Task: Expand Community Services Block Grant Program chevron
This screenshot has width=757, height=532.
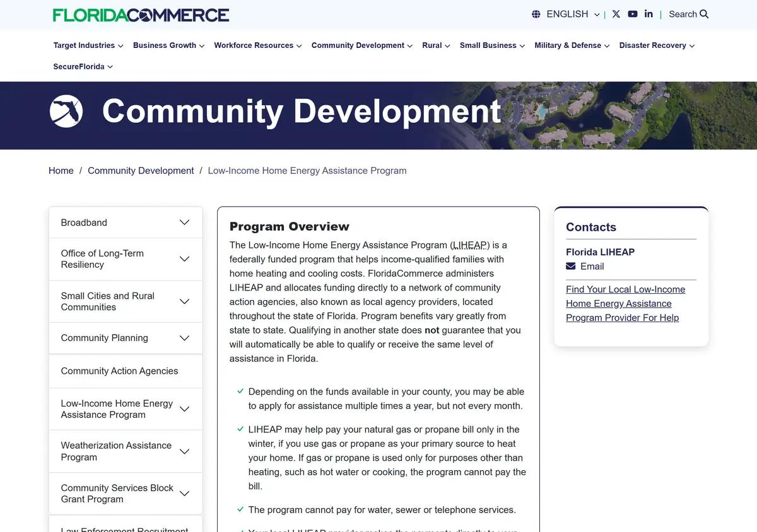Action: pyautogui.click(x=184, y=494)
